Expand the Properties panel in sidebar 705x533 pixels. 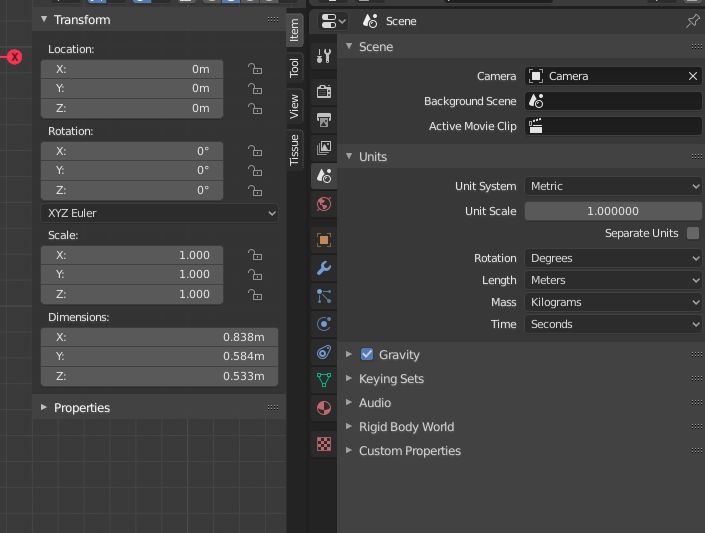(x=44, y=408)
